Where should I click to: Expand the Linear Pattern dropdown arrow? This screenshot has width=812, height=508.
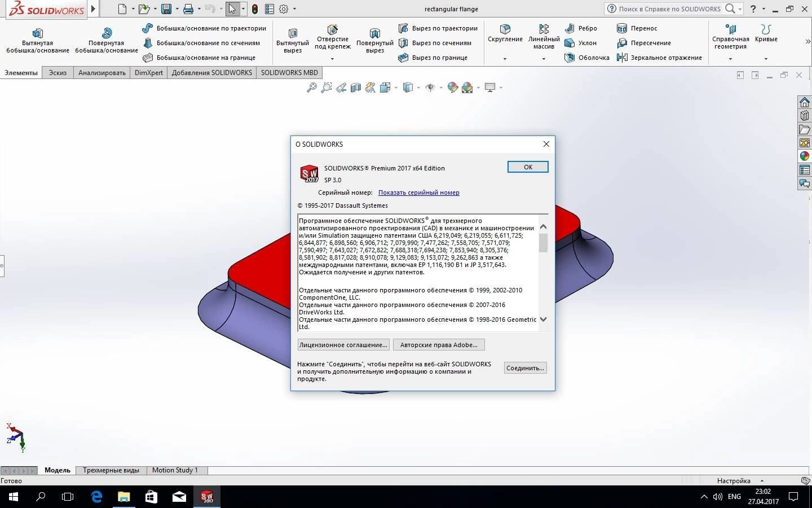click(544, 59)
